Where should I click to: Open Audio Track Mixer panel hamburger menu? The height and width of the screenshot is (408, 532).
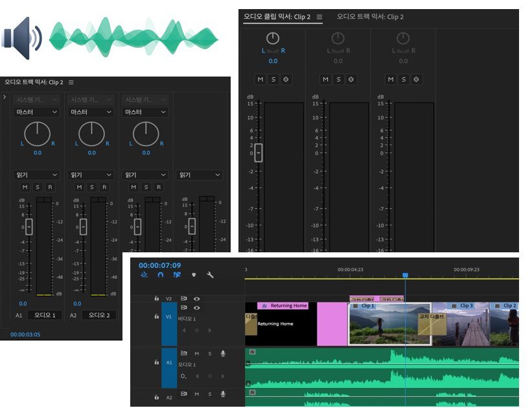pos(71,82)
